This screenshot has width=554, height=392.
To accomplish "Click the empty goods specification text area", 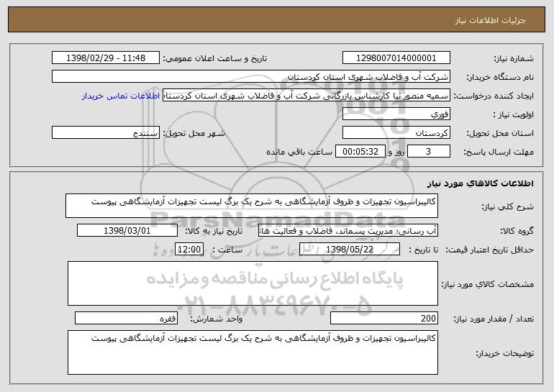I will point(253,283).
